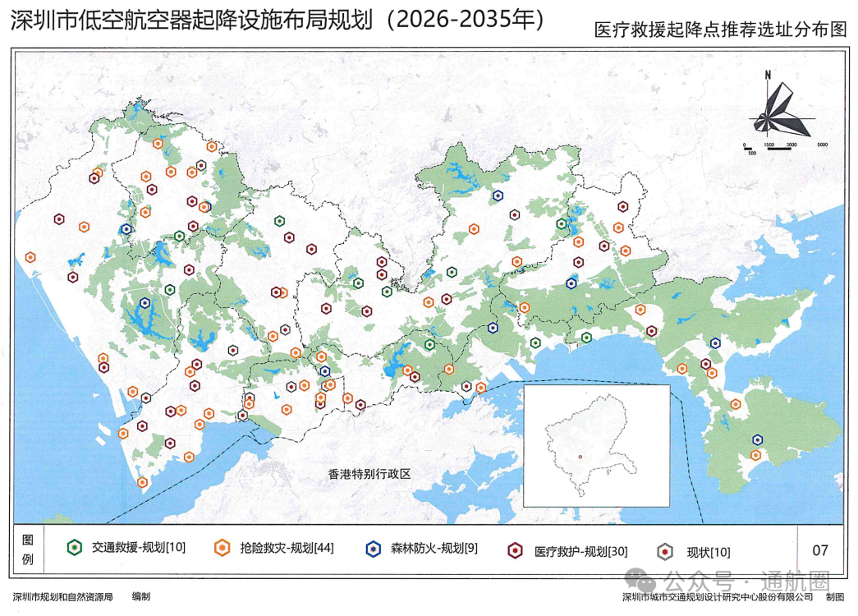
Task: Click the footer text 深圳市城市交通规划设计研究中心股份有限公司
Action: coord(718,597)
